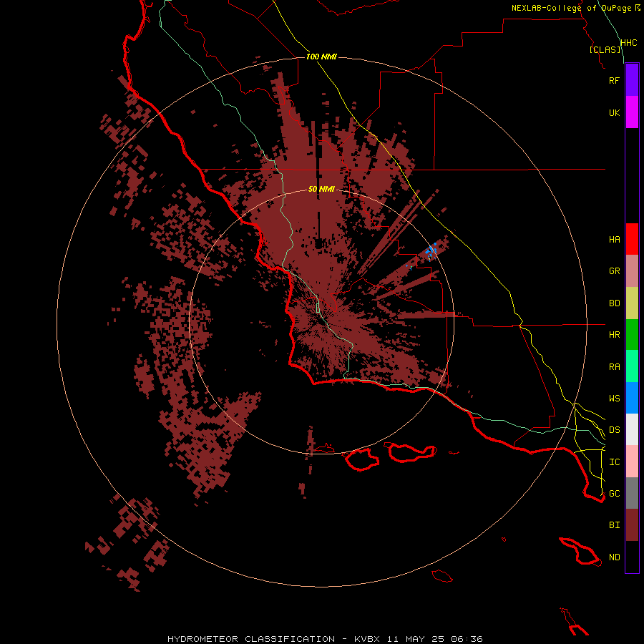Click the ND legend label
This screenshot has width=644, height=644.
coord(614,557)
